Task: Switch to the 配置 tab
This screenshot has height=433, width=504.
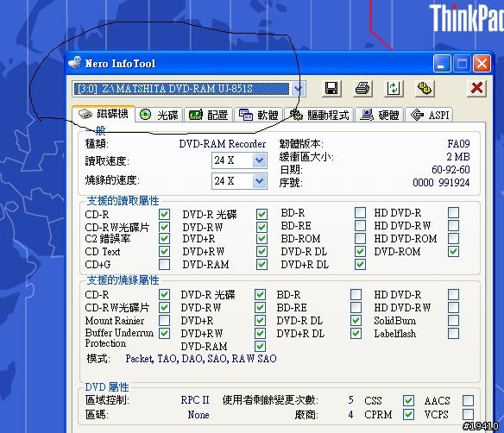Action: pyautogui.click(x=209, y=115)
